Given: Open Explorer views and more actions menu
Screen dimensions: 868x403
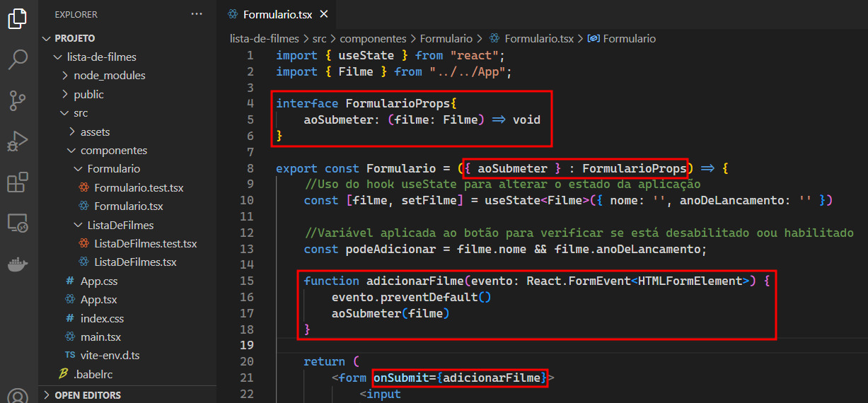Looking at the screenshot, I should click(x=196, y=14).
